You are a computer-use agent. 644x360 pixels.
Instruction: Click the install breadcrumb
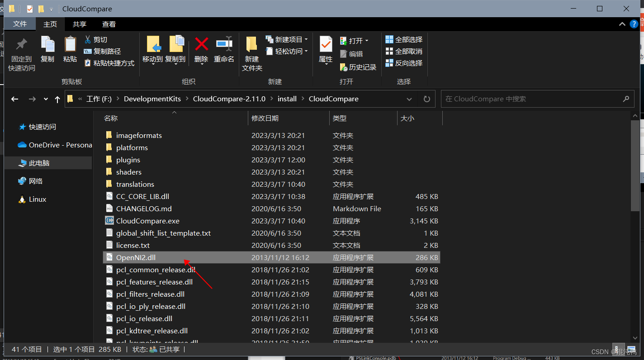(287, 99)
